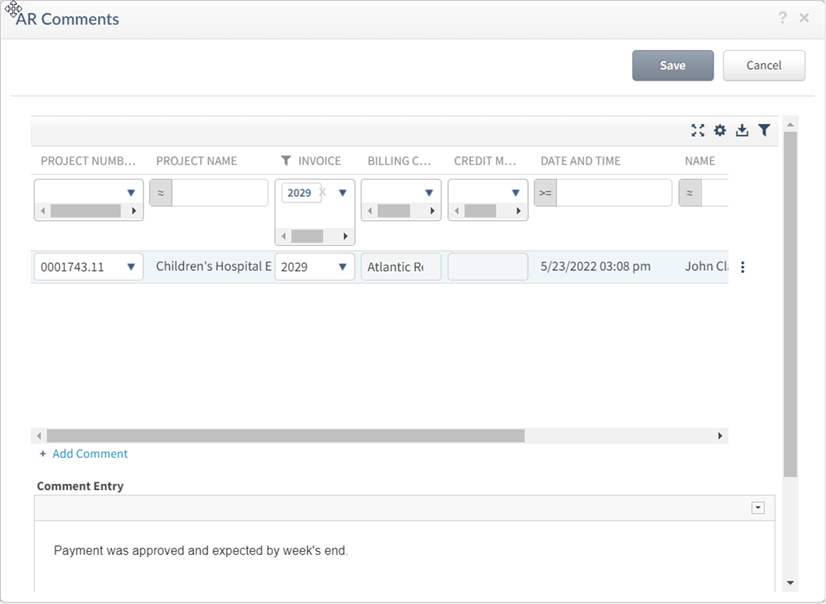Focus the Project Name filter field
The image size is (826, 604).
tap(220, 193)
